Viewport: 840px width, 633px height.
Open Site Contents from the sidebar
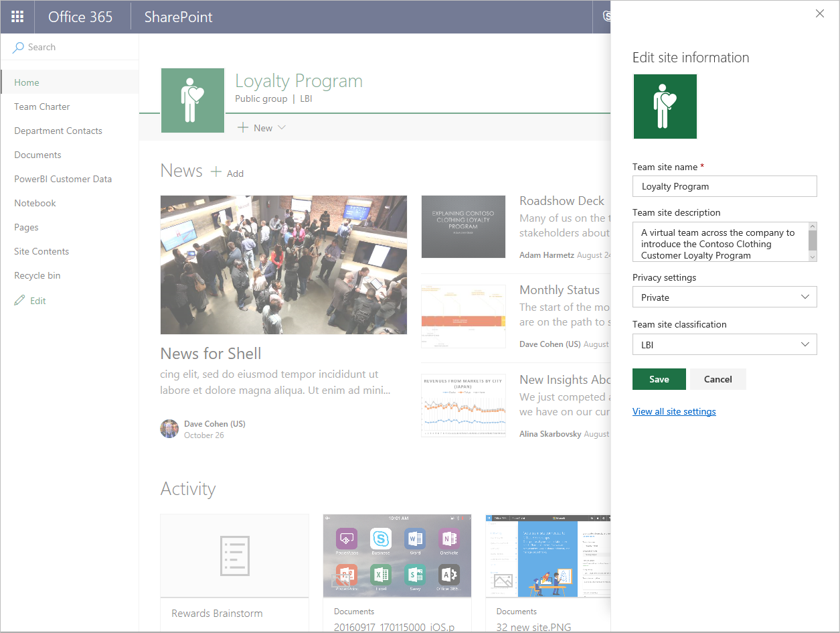pyautogui.click(x=41, y=251)
